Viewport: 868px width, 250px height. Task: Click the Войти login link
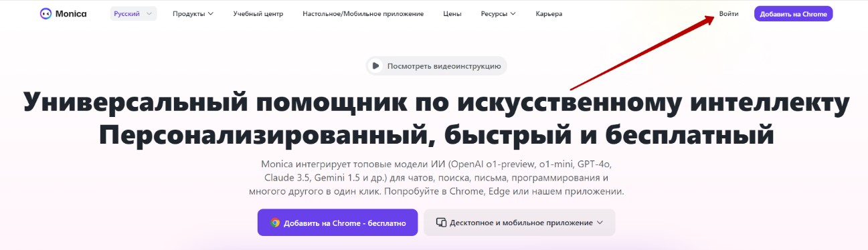coord(729,13)
